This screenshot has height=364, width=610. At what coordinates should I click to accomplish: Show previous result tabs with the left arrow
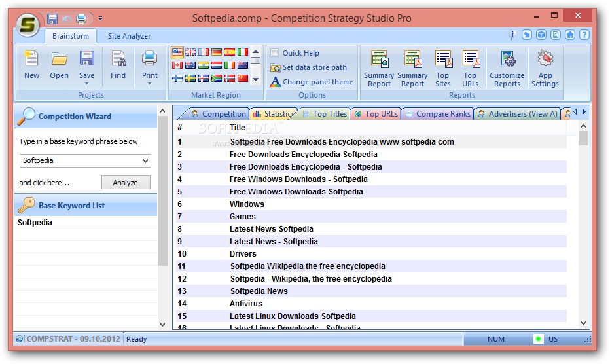point(575,112)
